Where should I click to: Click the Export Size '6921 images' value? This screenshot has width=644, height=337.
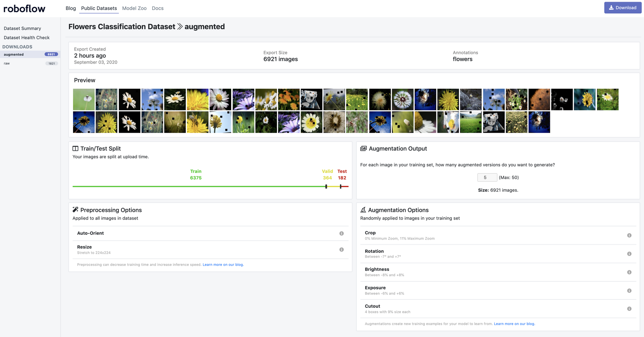point(280,59)
